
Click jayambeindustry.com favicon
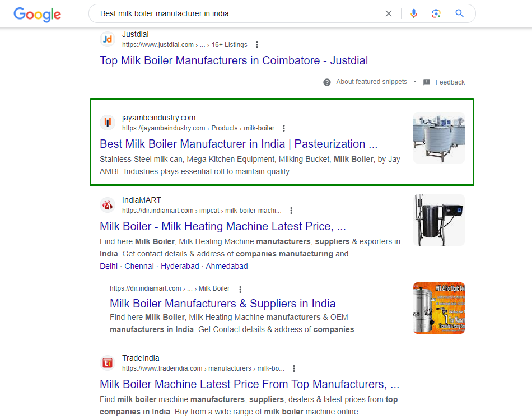pyautogui.click(x=108, y=123)
